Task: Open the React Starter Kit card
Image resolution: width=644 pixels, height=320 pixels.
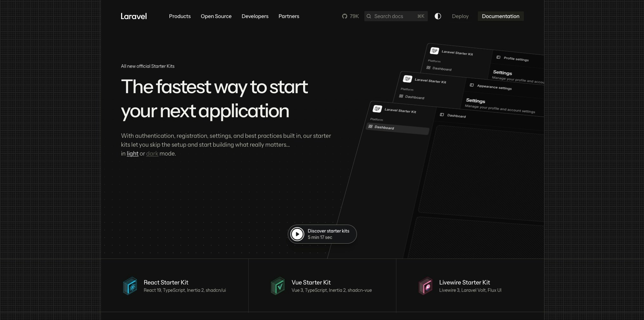Action: tap(174, 285)
